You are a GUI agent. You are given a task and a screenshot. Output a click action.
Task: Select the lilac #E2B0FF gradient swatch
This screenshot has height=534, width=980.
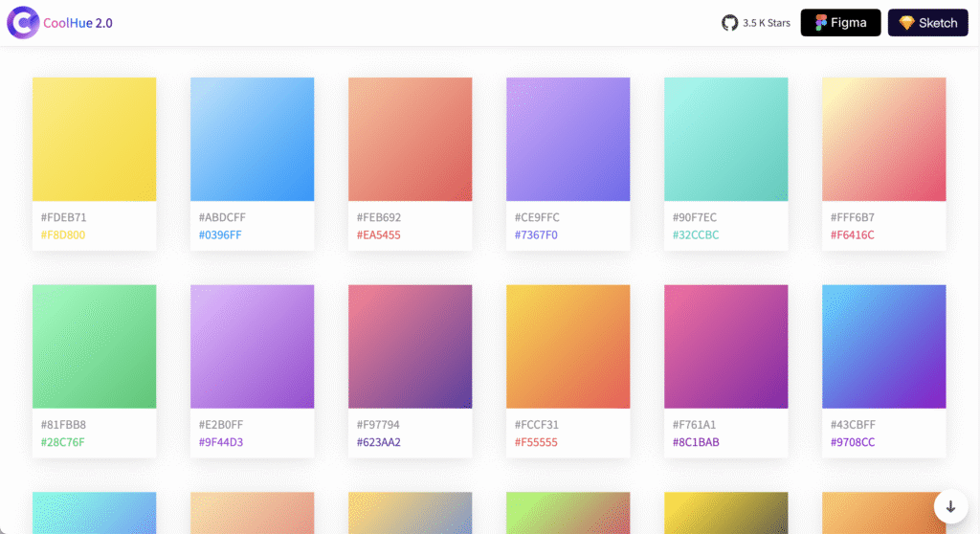point(252,346)
